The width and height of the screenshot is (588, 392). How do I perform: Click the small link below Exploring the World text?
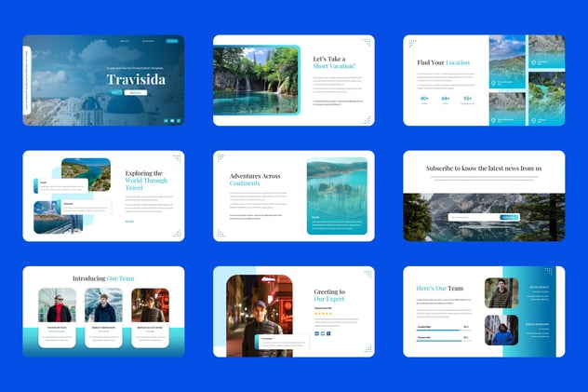(129, 222)
